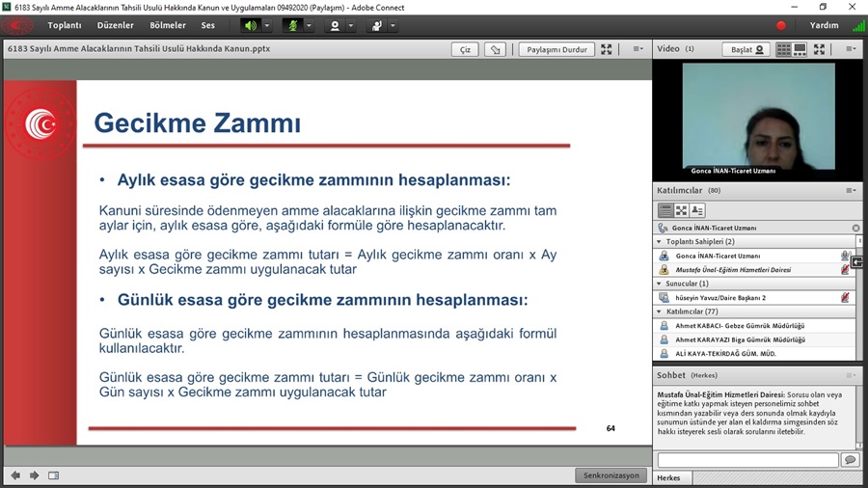Collapse Katılımcılar (77) group
Screen dimensions: 868x488
659,312
